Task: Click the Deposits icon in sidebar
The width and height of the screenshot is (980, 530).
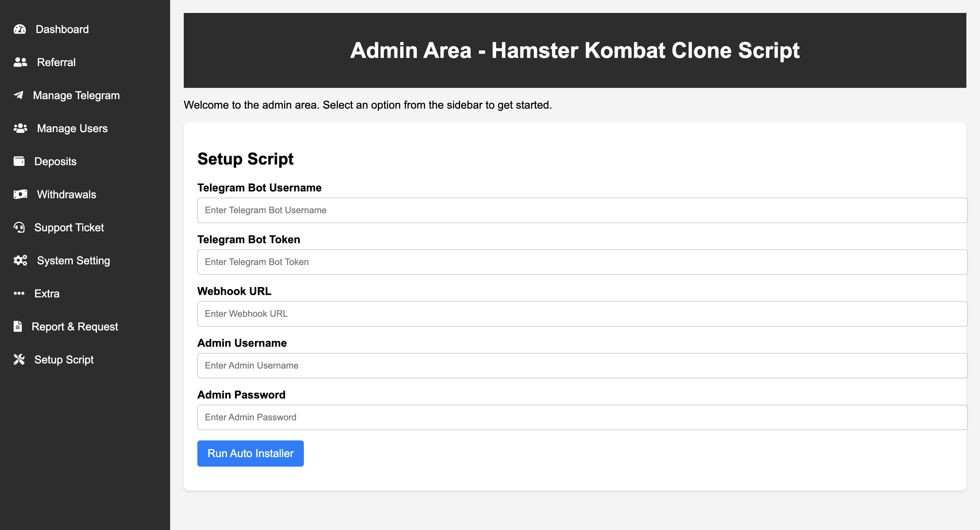Action: point(19,161)
